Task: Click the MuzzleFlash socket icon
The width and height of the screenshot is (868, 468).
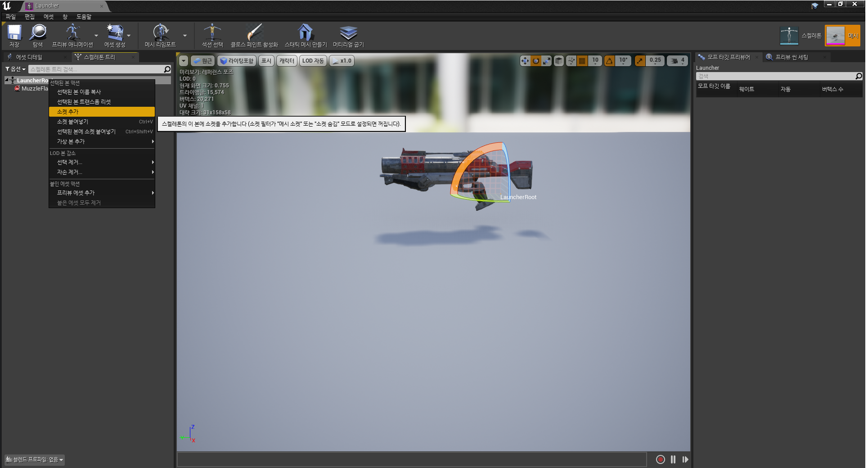Action: pyautogui.click(x=17, y=88)
